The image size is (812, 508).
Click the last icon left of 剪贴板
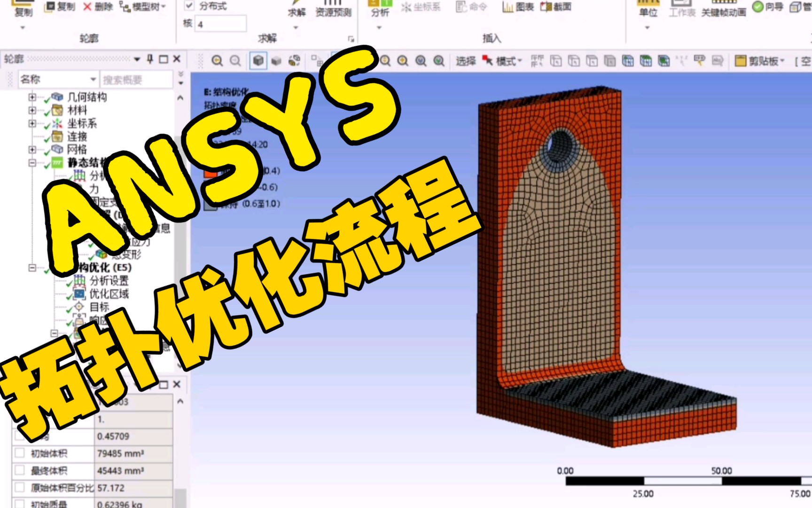pos(718,61)
